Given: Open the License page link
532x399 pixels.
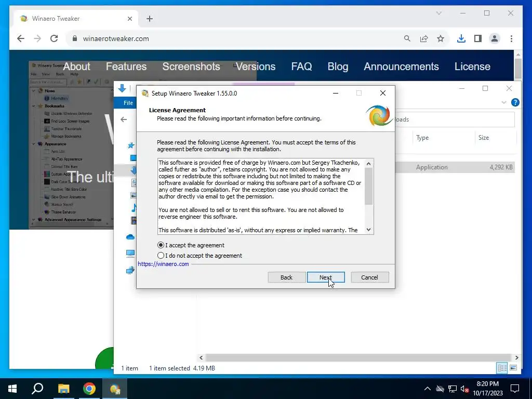Looking at the screenshot, I should pyautogui.click(x=472, y=66).
